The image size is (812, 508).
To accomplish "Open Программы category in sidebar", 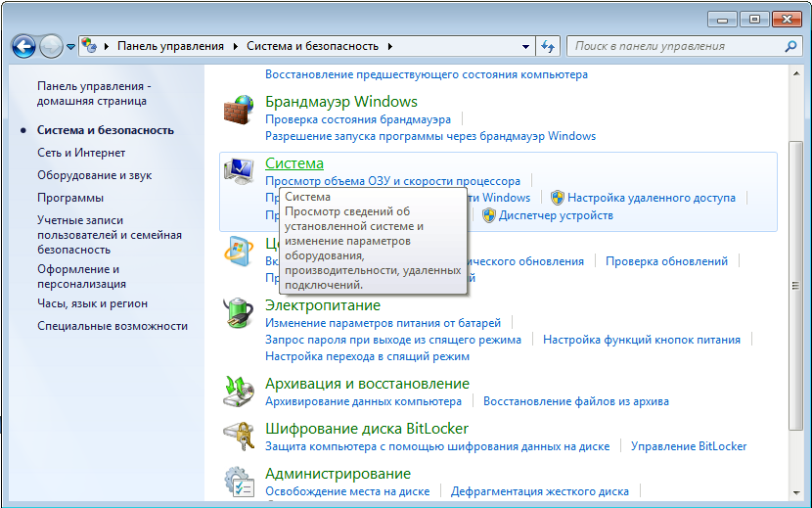I will (x=70, y=198).
